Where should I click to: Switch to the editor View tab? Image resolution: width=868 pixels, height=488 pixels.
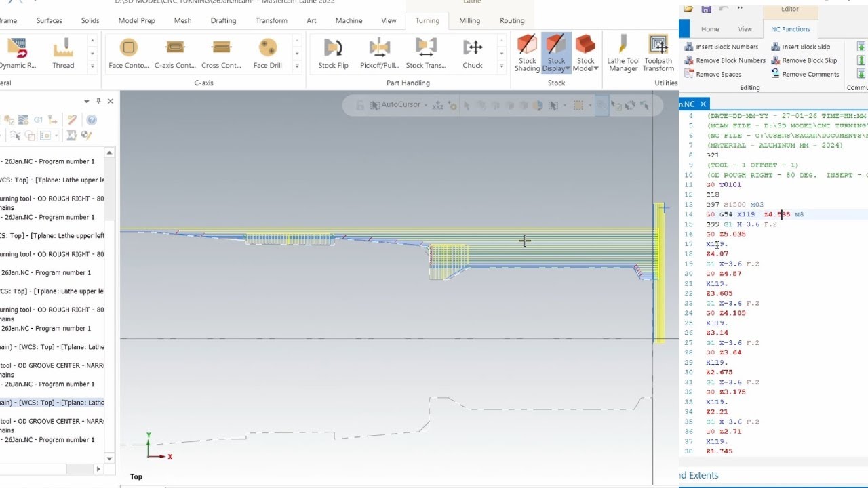pyautogui.click(x=745, y=29)
